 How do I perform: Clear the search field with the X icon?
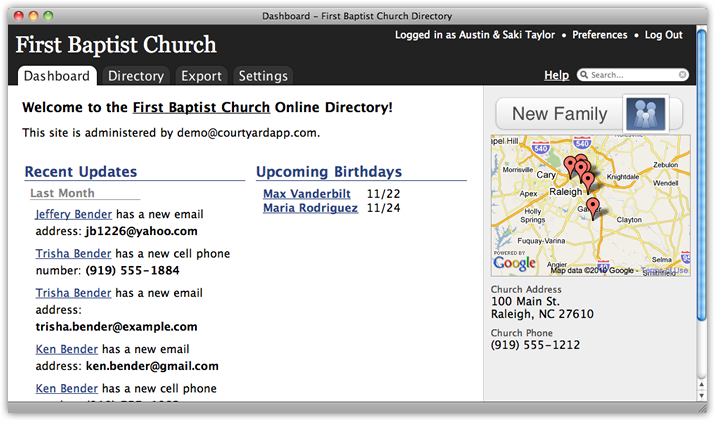click(682, 75)
